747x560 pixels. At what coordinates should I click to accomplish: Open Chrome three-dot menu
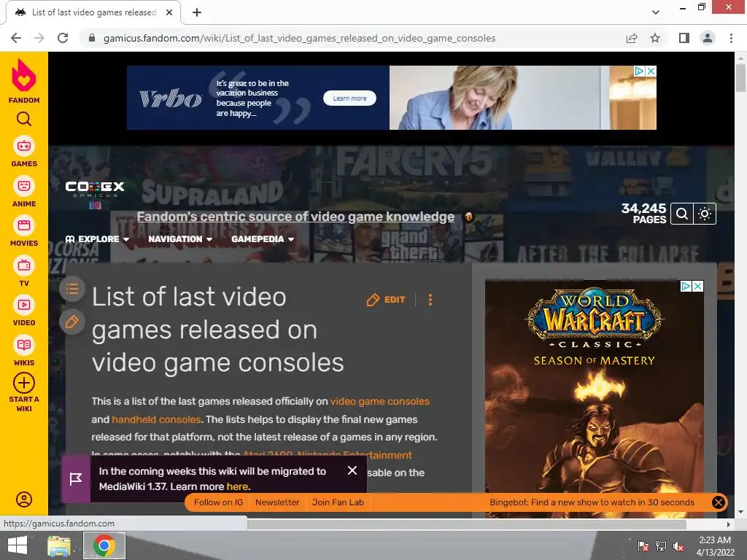[731, 38]
